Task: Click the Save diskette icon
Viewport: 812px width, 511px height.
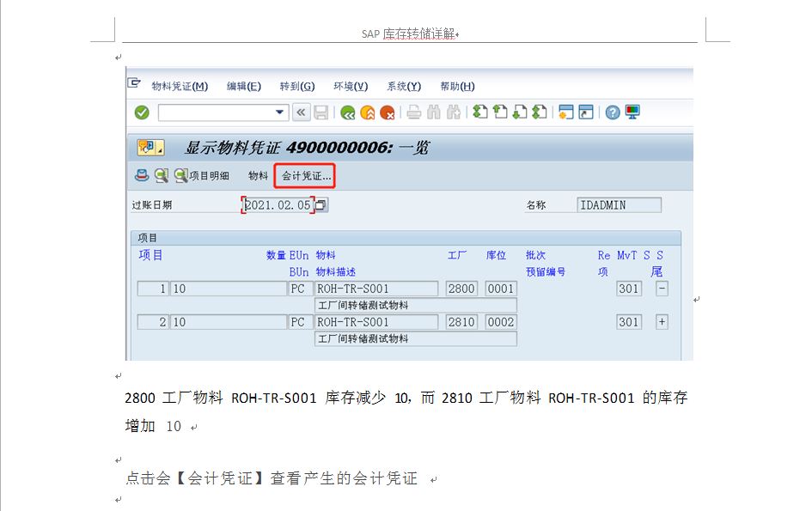Action: click(321, 113)
